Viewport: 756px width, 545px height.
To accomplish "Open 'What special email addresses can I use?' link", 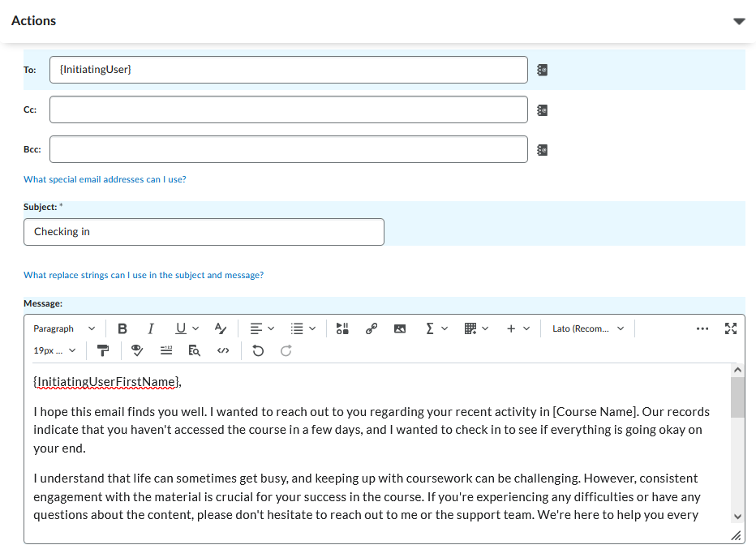I will (105, 179).
